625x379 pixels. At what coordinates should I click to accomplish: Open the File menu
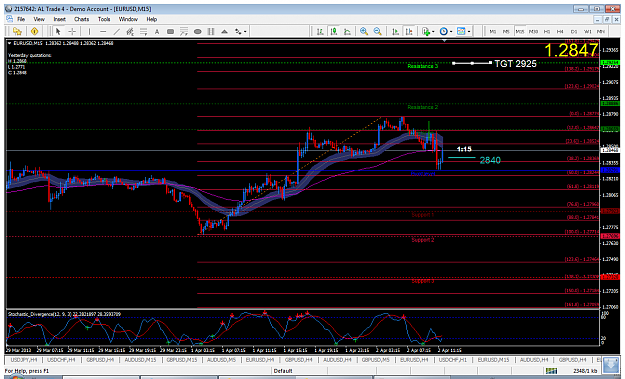point(21,19)
